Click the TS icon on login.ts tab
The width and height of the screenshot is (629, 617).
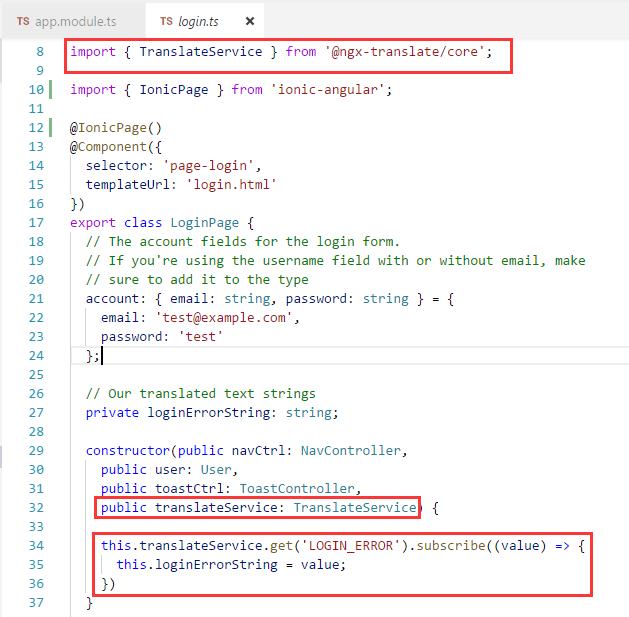166,21
